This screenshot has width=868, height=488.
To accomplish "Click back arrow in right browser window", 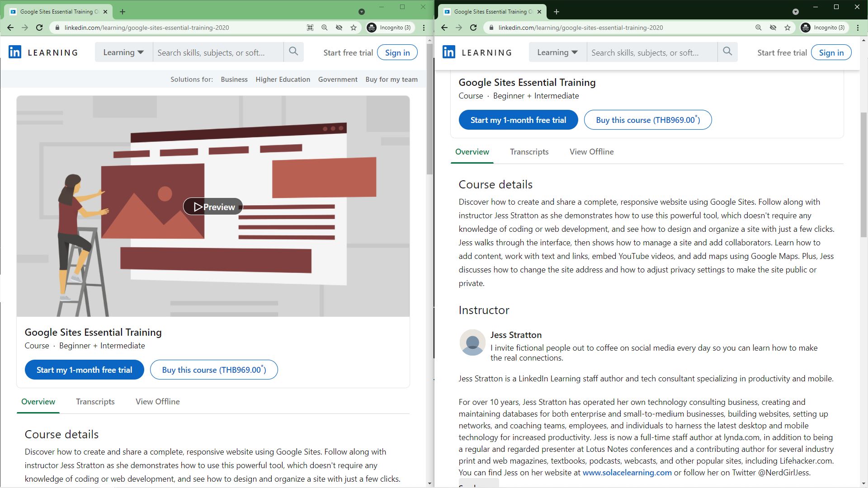I will click(444, 28).
